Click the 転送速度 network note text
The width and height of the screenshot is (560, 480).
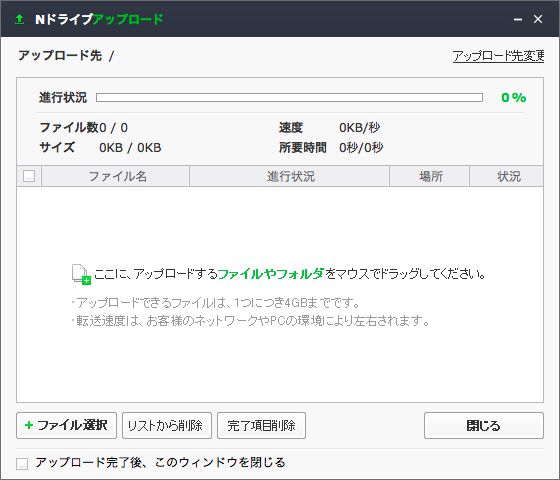click(x=251, y=321)
